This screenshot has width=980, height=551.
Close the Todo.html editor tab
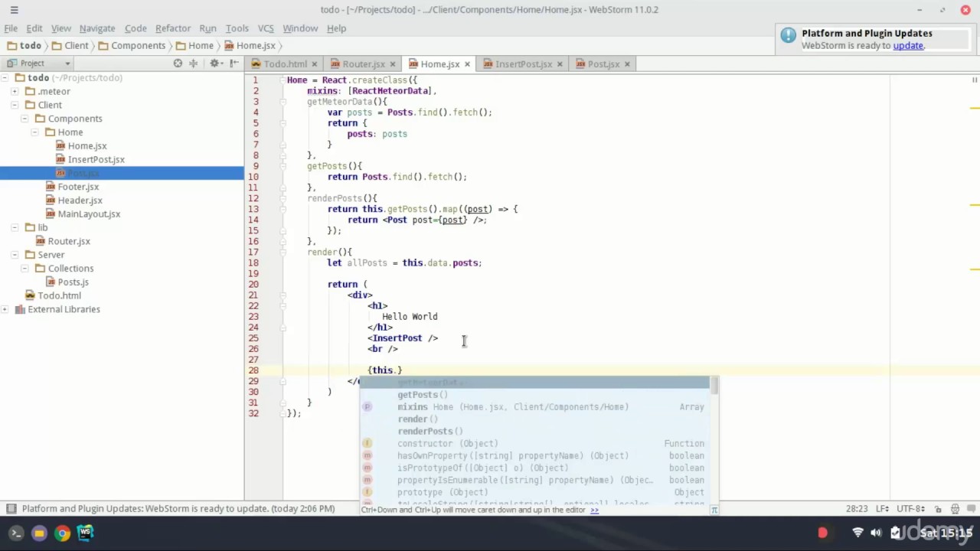pos(315,64)
